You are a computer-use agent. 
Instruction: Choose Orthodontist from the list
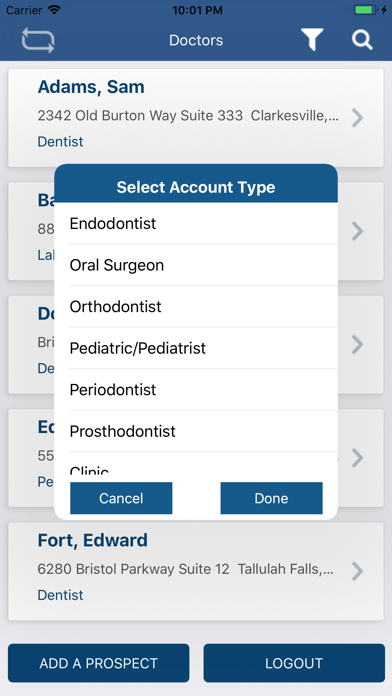pyautogui.click(x=196, y=306)
